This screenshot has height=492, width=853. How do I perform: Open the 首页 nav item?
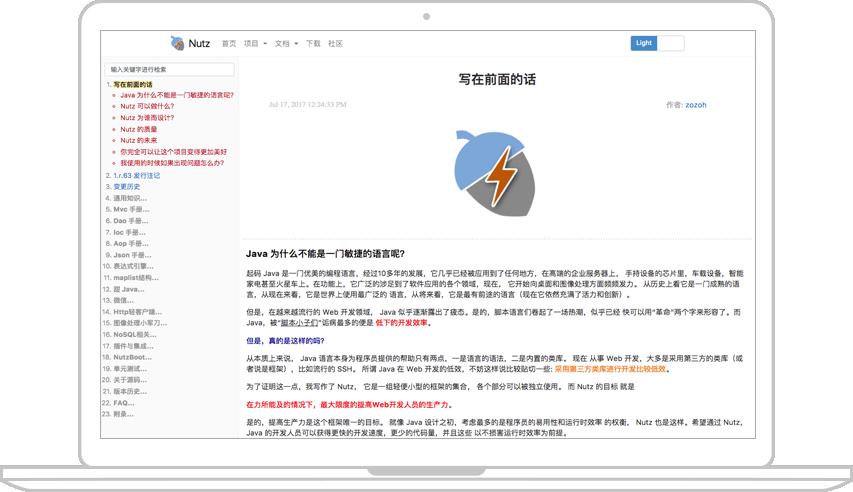229,44
